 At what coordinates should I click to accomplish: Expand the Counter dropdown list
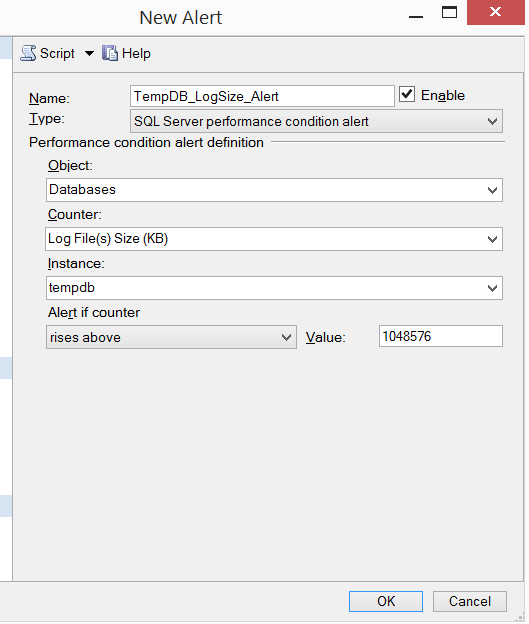[274, 239]
